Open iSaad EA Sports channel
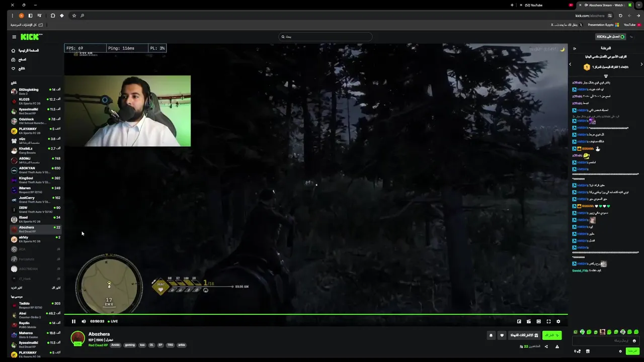The image size is (644, 362). [x=36, y=219]
